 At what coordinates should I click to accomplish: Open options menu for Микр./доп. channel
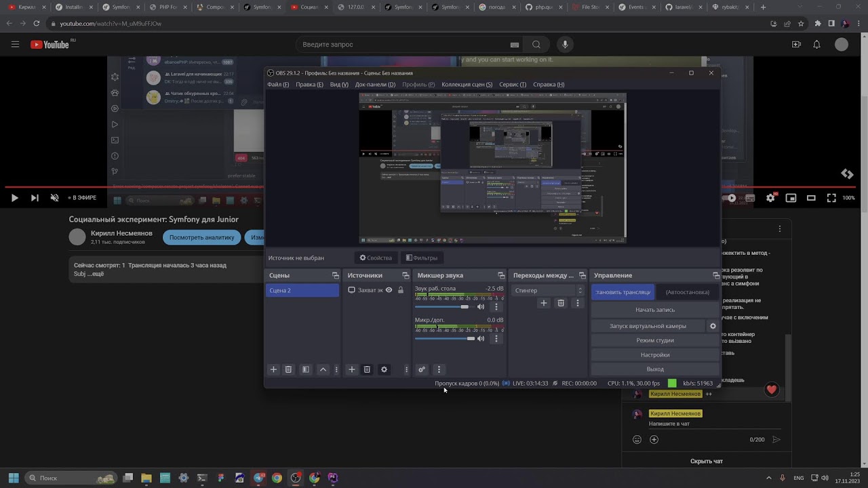pos(496,338)
